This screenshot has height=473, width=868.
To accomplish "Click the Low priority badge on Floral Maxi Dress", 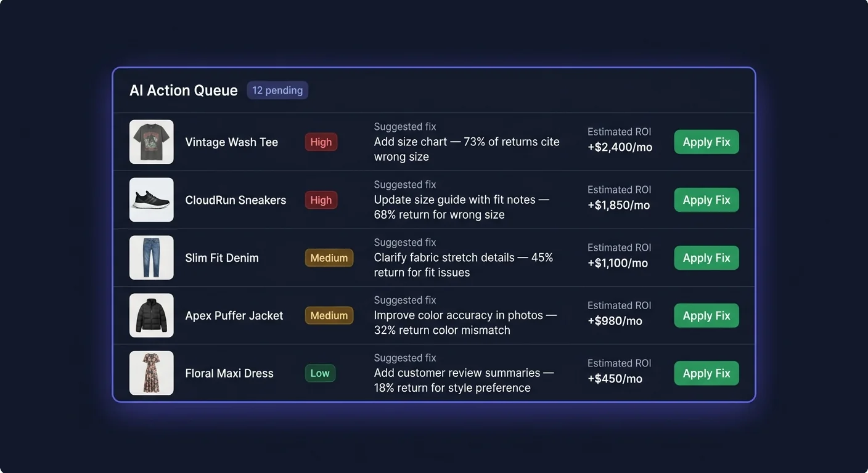I will point(319,373).
